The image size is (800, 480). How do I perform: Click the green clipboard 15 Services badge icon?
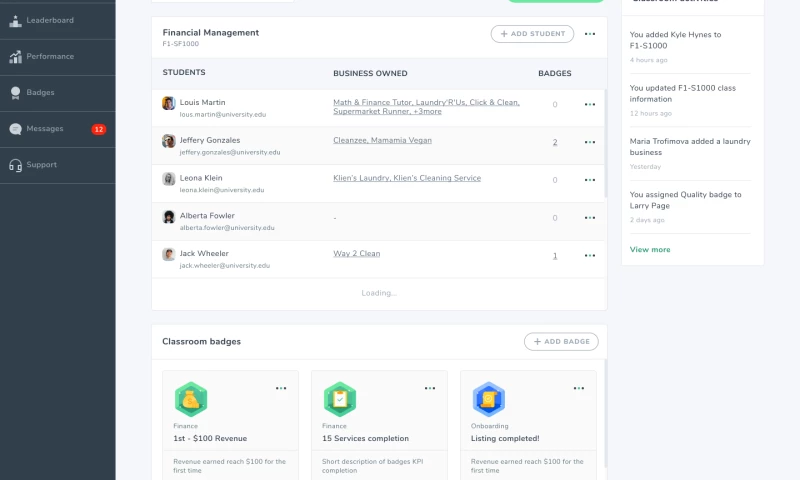339,399
